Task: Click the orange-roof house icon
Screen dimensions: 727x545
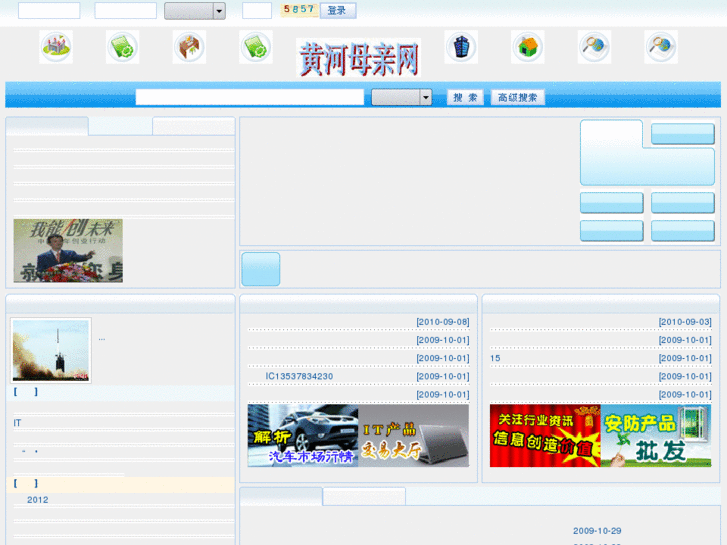Action: click(x=528, y=47)
